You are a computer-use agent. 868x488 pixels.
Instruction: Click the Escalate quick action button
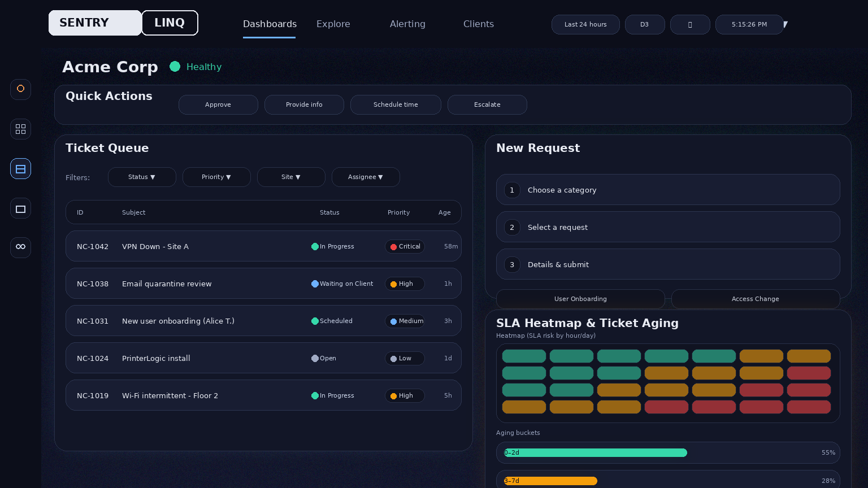tap(487, 104)
